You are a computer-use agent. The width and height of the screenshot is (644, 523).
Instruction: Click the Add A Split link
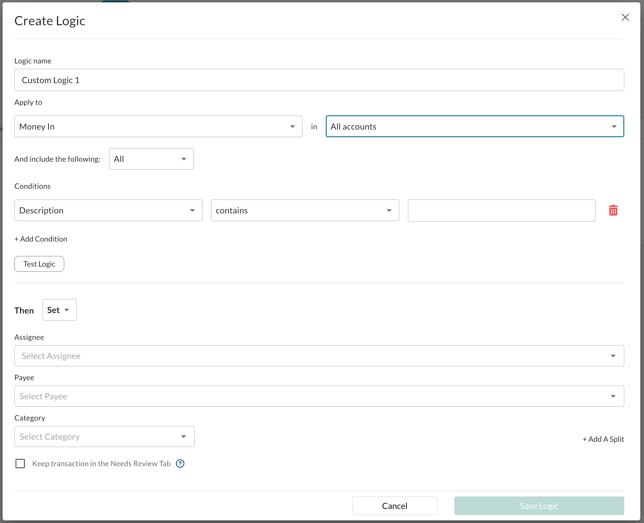point(603,439)
